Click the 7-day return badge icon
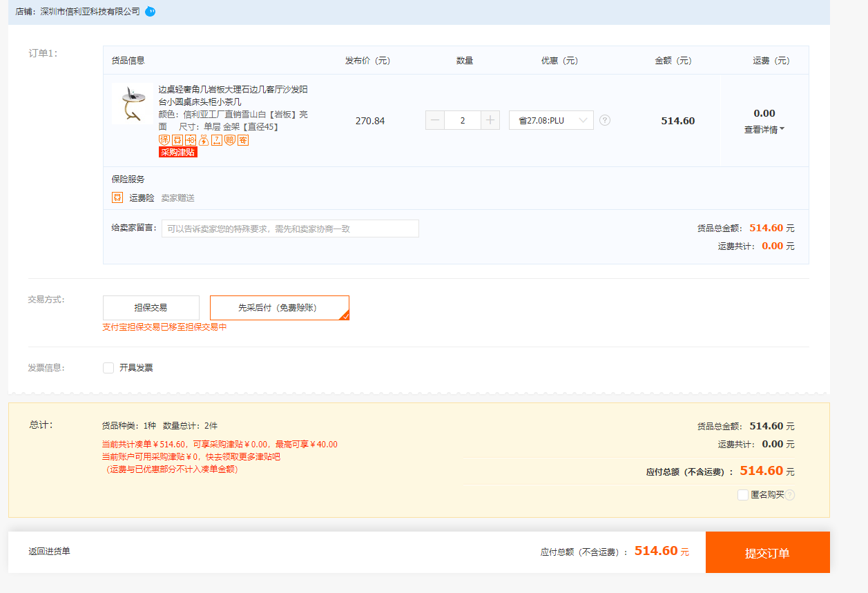This screenshot has width=868, height=593. tap(217, 140)
